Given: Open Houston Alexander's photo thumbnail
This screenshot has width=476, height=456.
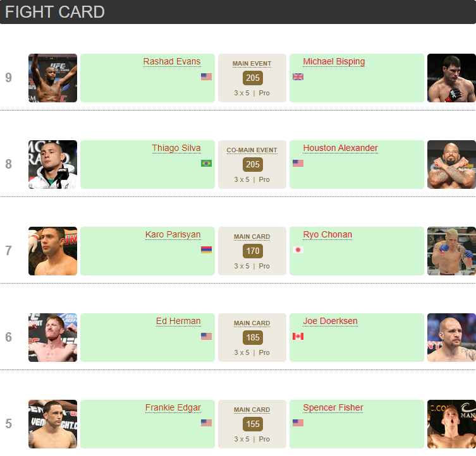Looking at the screenshot, I should (x=451, y=164).
